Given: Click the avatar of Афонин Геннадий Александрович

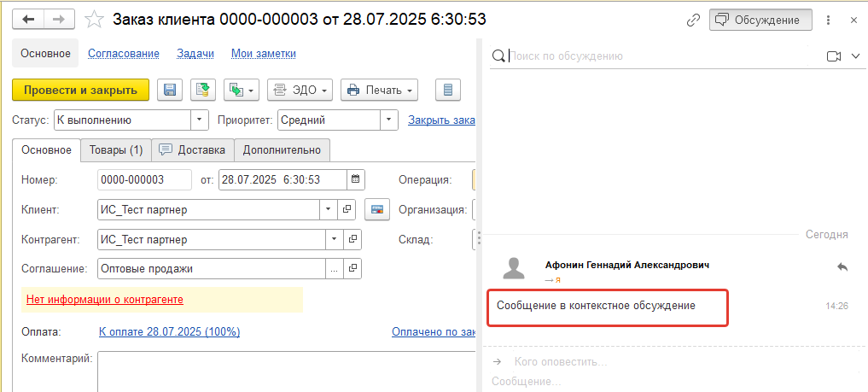Looking at the screenshot, I should (x=514, y=268).
